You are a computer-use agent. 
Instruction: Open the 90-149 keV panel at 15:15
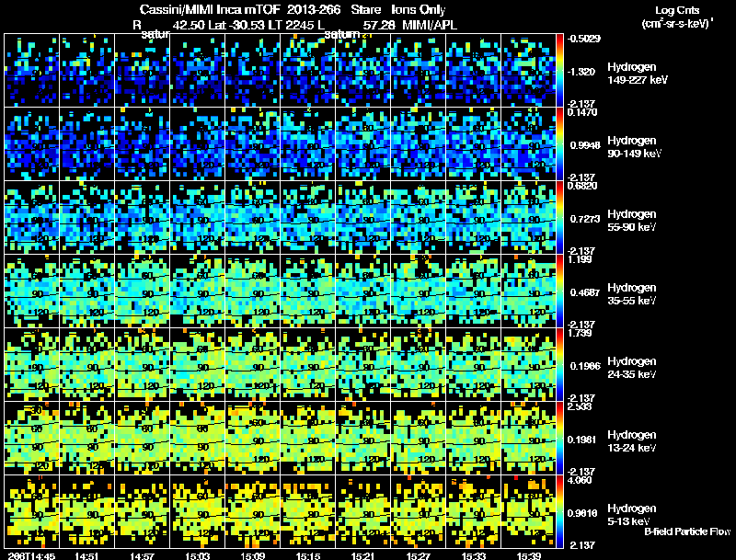tap(308, 144)
